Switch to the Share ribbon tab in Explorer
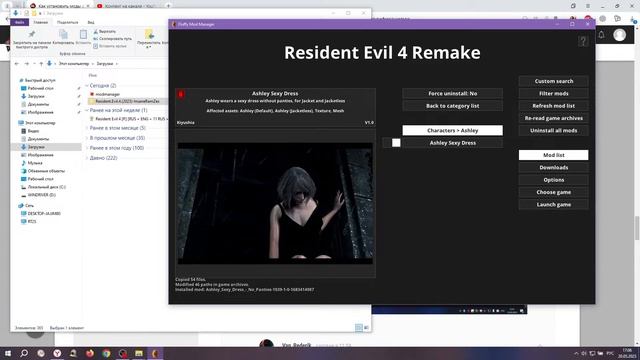This screenshot has width=640, height=360. click(x=67, y=22)
